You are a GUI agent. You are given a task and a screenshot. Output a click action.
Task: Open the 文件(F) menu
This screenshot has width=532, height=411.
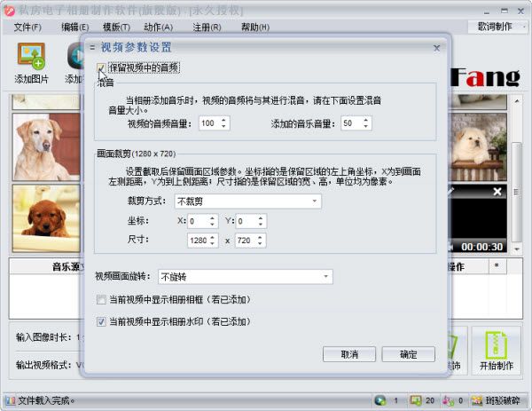click(27, 27)
